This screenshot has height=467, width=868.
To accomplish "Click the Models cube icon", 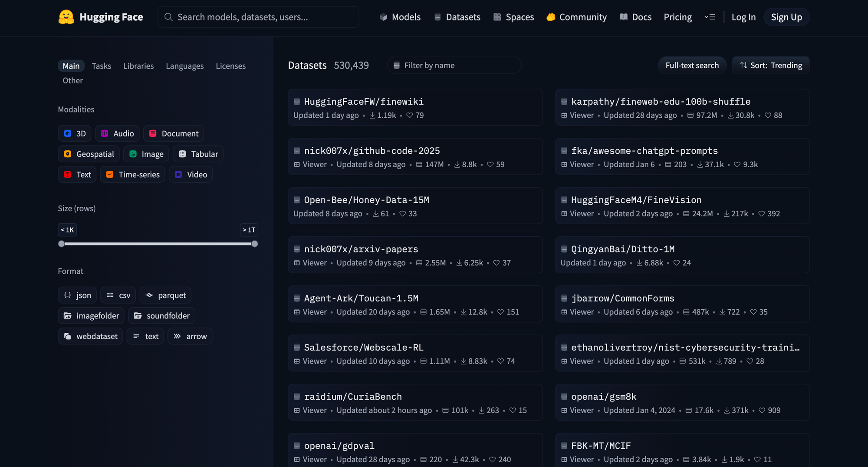I will (383, 17).
